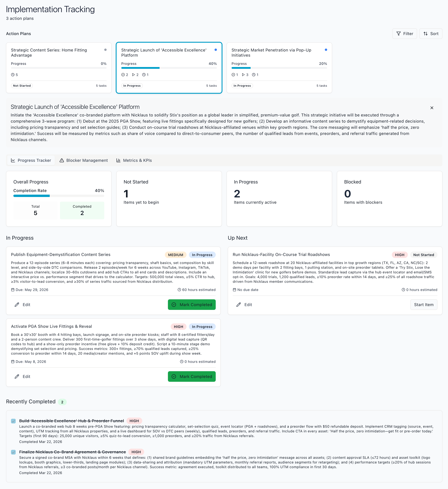Screen dimensions: 448x489
Task: Click the warning triangle on Blocker Management
Action: tap(62, 160)
